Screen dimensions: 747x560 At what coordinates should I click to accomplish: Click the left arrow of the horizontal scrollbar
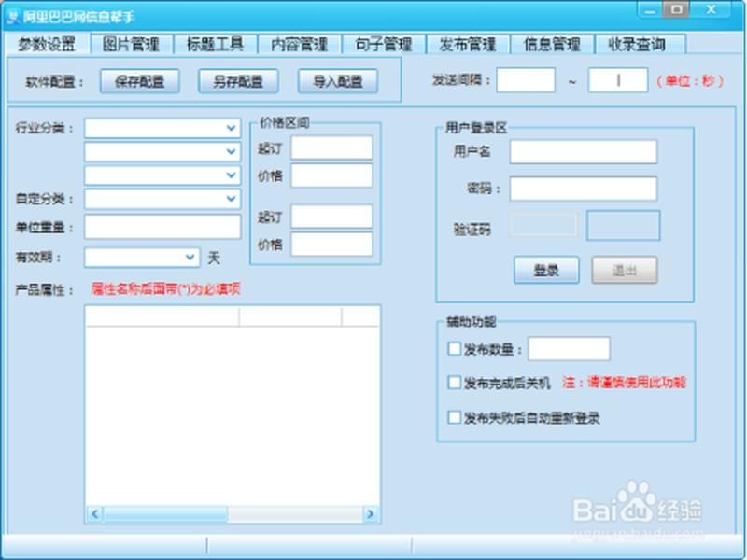(95, 514)
